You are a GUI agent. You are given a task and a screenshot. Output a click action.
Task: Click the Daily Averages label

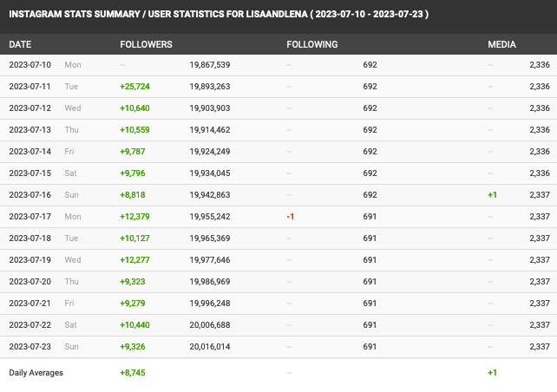[36, 373]
